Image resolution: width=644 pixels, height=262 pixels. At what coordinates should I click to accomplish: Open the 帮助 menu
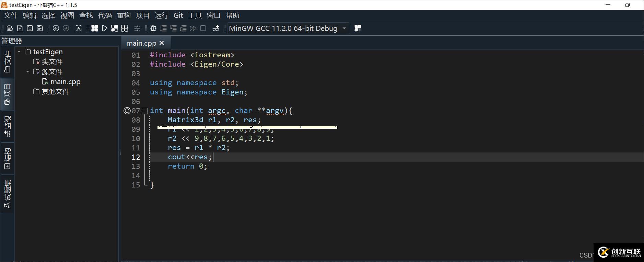(x=233, y=15)
